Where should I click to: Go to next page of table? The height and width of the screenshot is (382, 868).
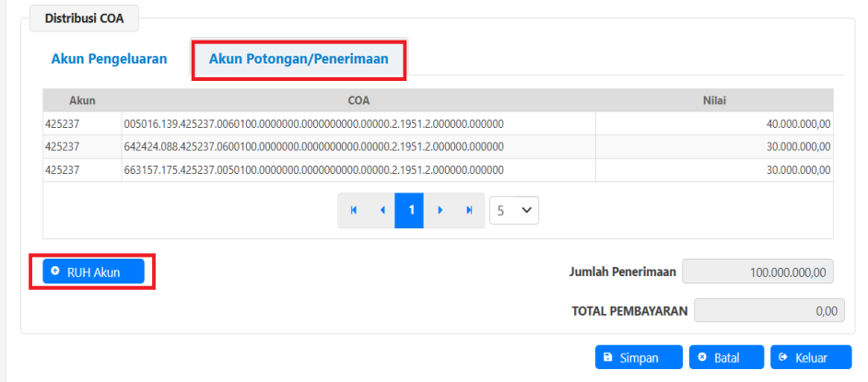coord(440,210)
